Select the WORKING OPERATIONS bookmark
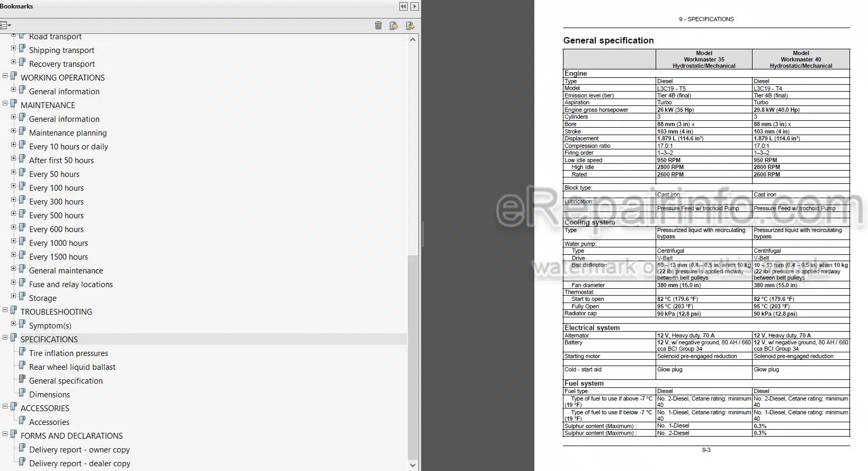Screen dimensions: 868x471 pos(62,78)
